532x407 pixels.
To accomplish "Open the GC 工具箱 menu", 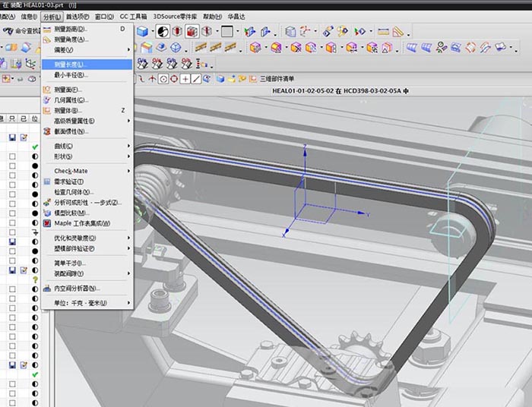I will 133,17.
